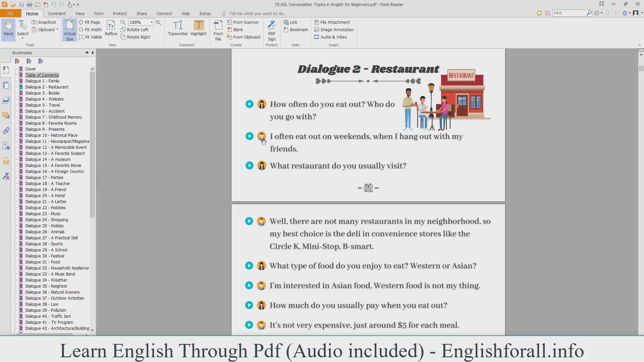The height and width of the screenshot is (362, 644).
Task: Expand the Select tool dropdown arrow
Action: point(23,38)
